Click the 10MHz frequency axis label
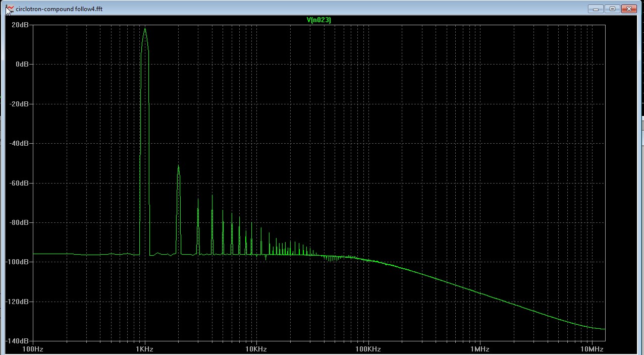Image resolution: width=644 pixels, height=355 pixels. coord(592,349)
